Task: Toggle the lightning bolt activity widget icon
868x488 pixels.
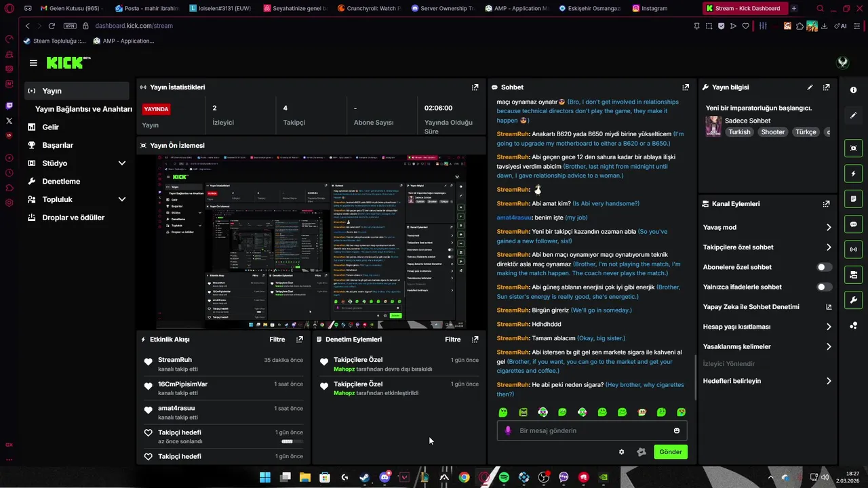Action: (853, 174)
